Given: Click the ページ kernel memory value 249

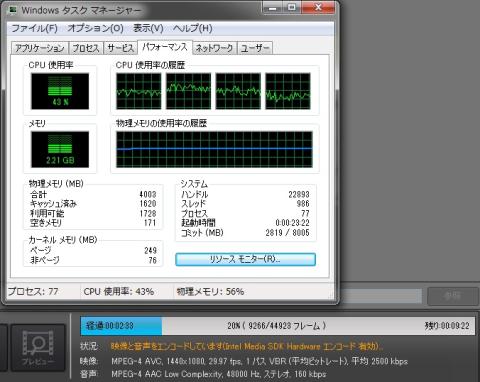Looking at the screenshot, I should 150,250.
